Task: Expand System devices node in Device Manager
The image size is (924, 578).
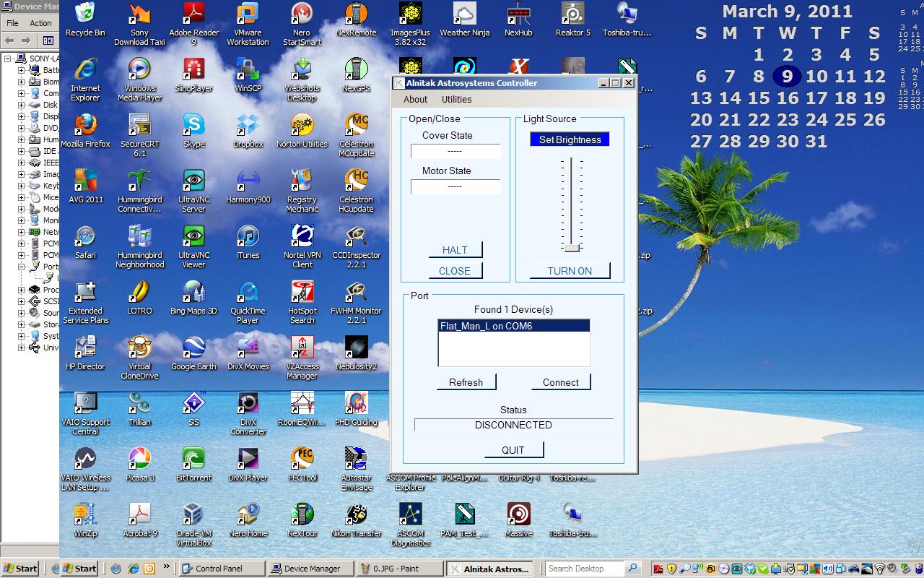Action: click(x=22, y=336)
